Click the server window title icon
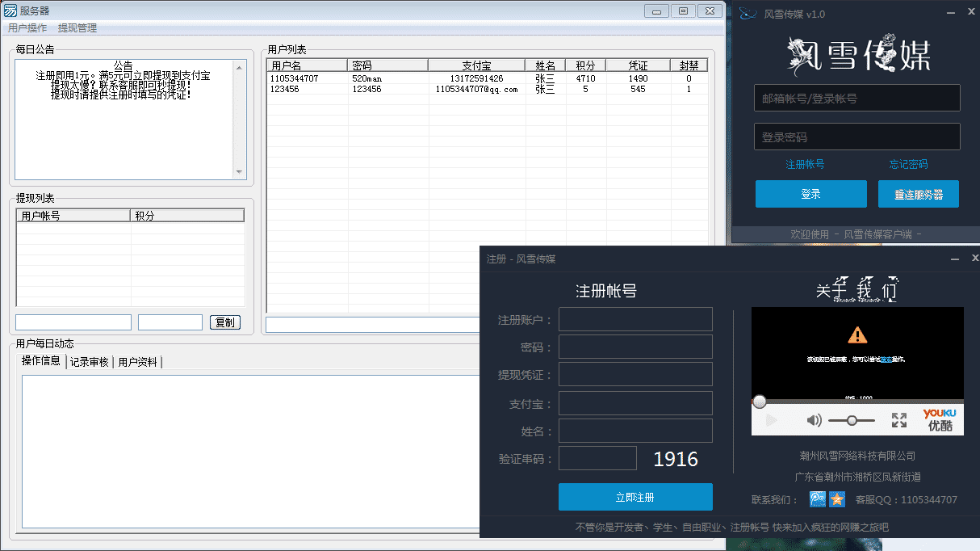 [10, 11]
